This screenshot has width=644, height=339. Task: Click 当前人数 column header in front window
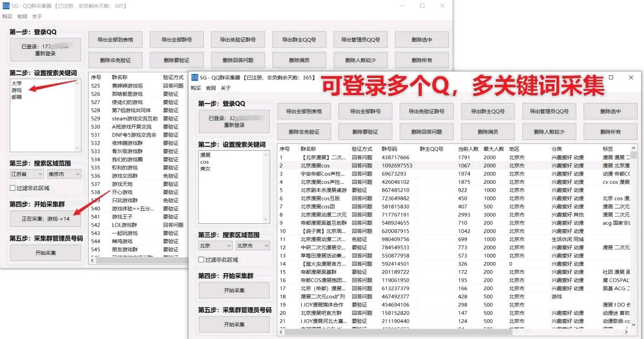tap(468, 149)
